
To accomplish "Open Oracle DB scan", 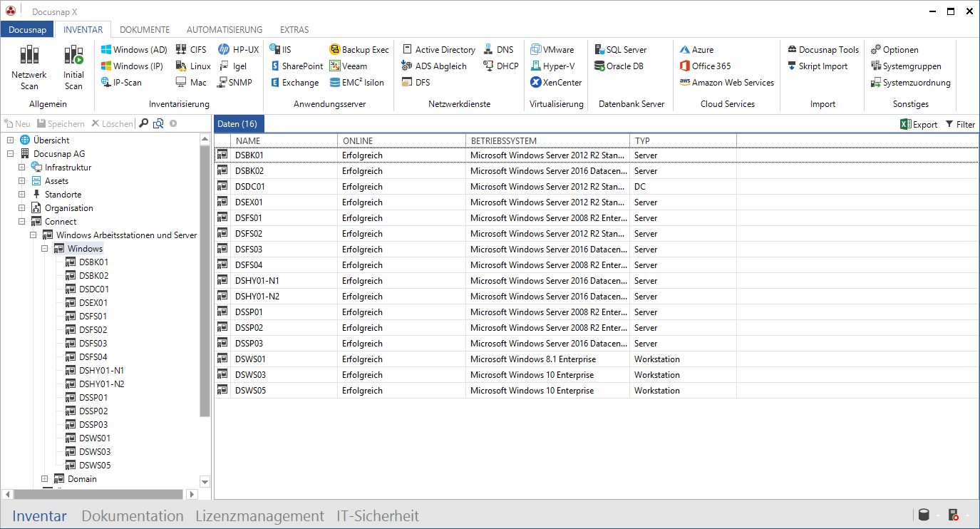I will [x=619, y=66].
